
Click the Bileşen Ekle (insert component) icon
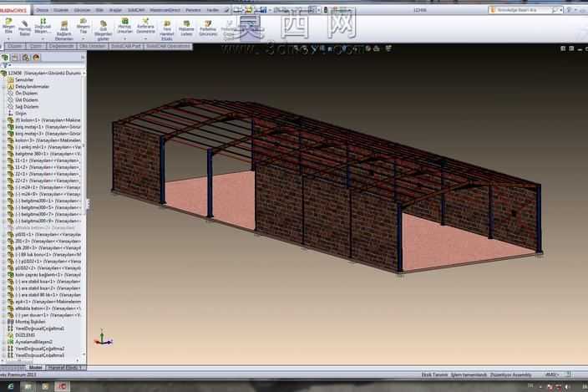coord(8,26)
